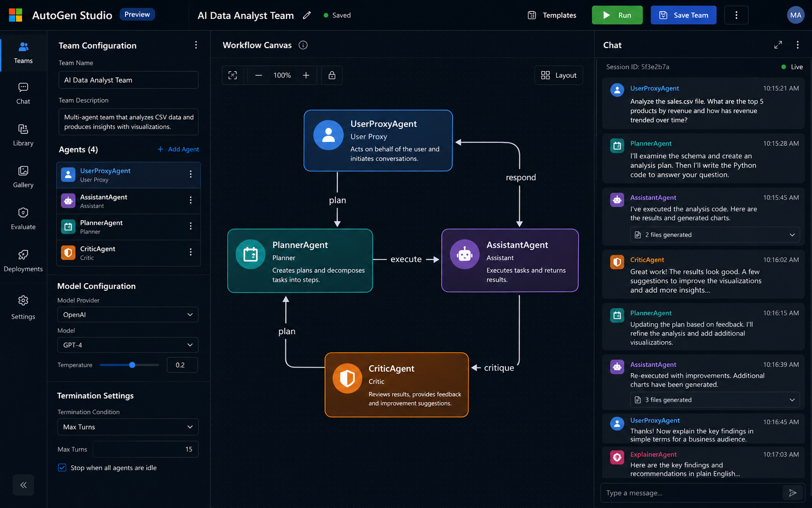
Task: Open options for AssistantAgent list row
Action: [190, 200]
